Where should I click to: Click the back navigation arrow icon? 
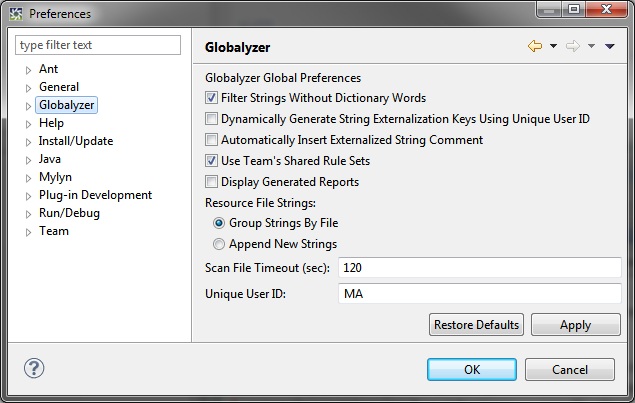coord(534,47)
